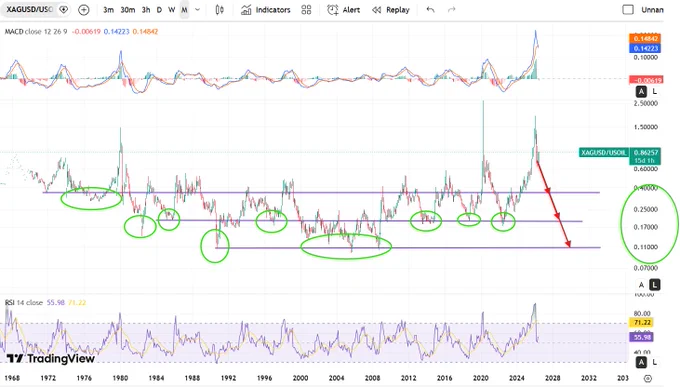Click the MACD close 12 26 9 legend

[x=36, y=32]
